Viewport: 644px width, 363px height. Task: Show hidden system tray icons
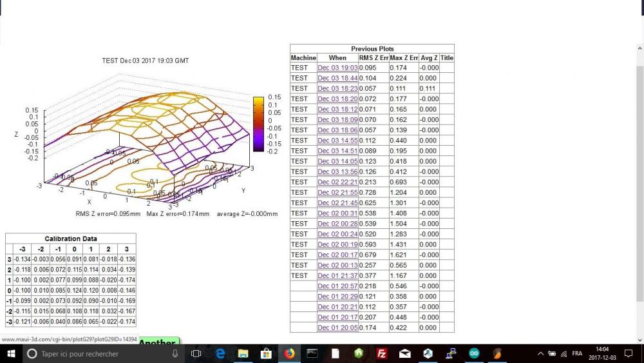pyautogui.click(x=540, y=353)
